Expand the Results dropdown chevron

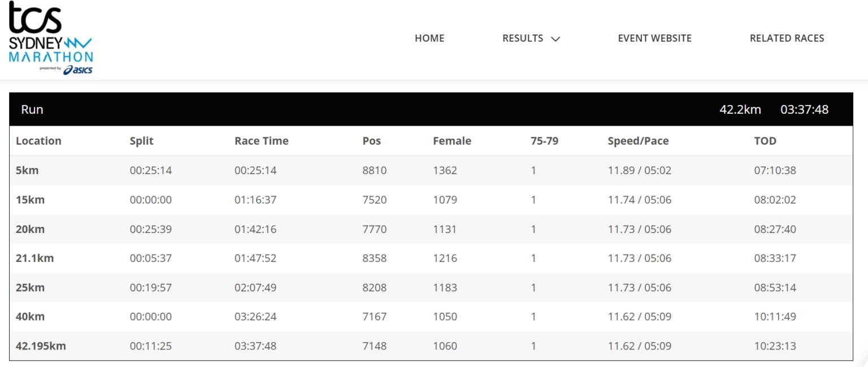tap(555, 39)
